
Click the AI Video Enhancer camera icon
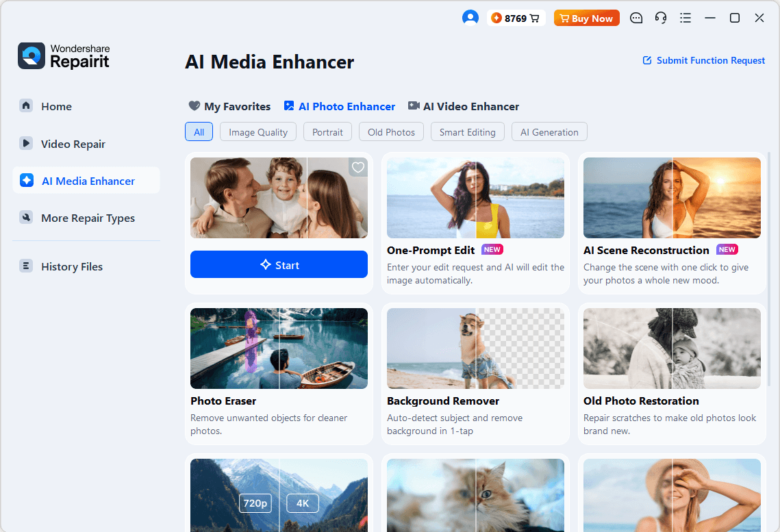(414, 106)
